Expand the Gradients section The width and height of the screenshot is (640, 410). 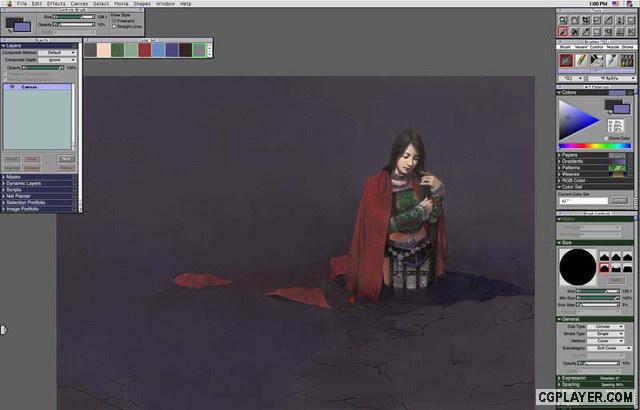(559, 161)
